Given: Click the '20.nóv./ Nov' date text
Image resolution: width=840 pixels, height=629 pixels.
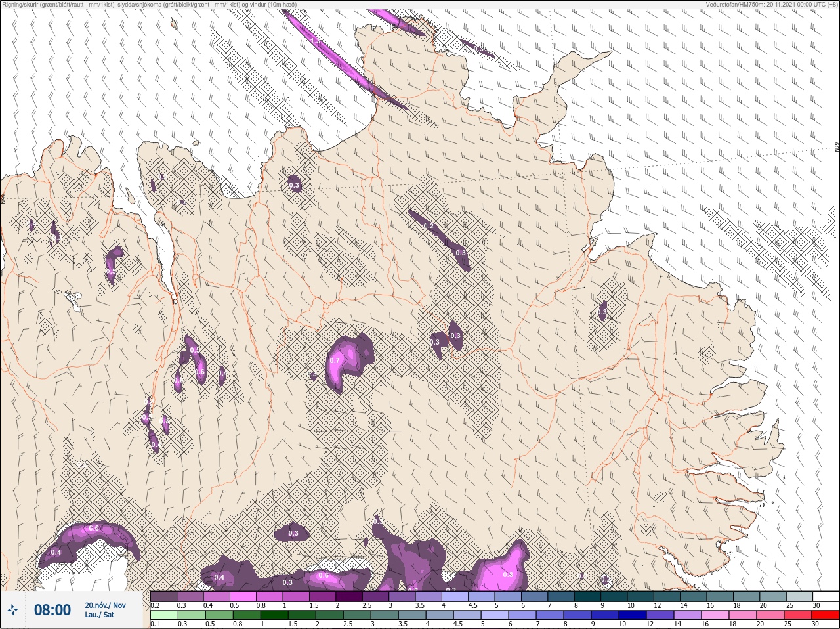Looking at the screenshot, I should pos(105,605).
